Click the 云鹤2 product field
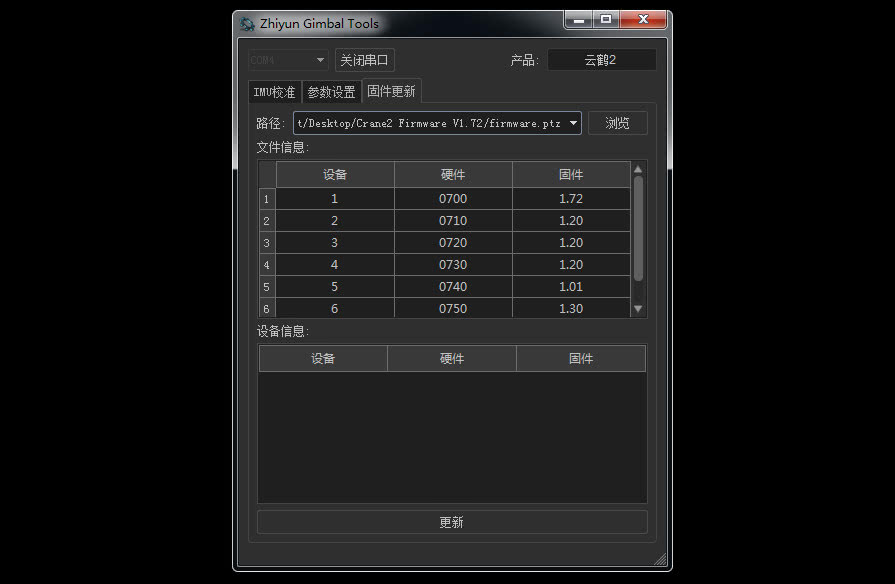 [x=601, y=60]
